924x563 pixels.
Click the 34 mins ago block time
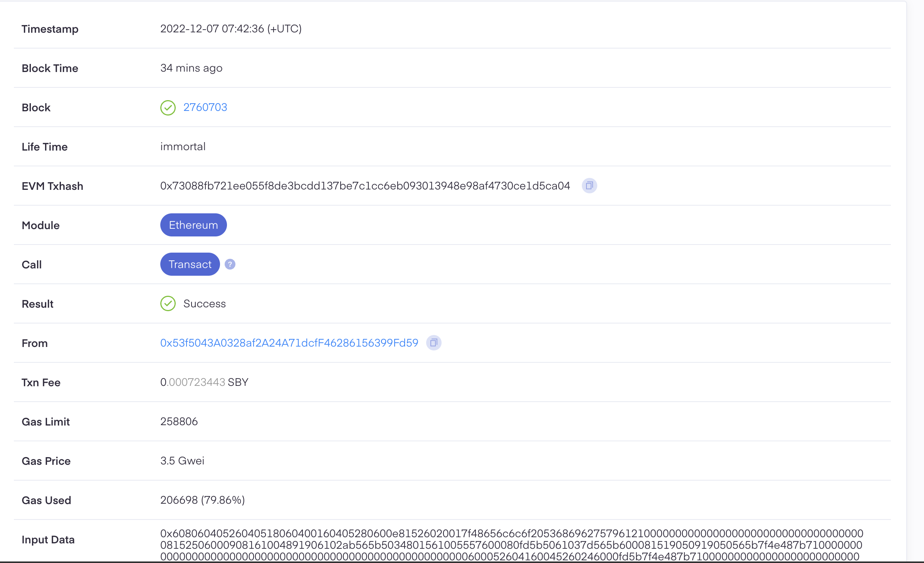pyautogui.click(x=191, y=68)
